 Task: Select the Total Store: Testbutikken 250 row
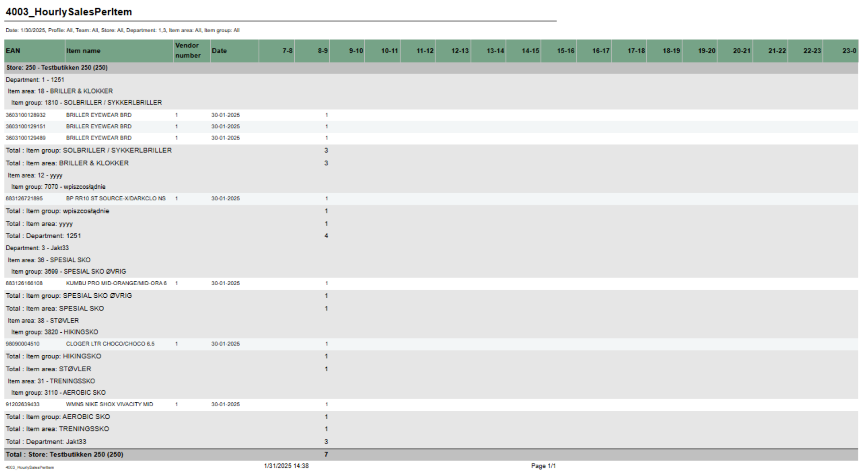(64, 454)
